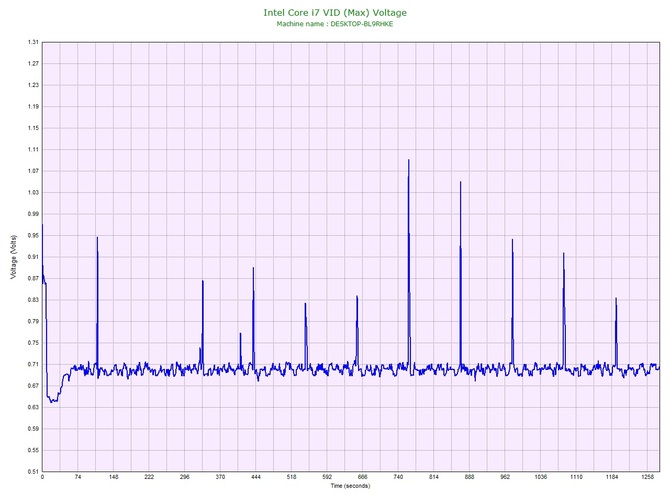Click the 0 x-axis tick value
Image resolution: width=670 pixels, height=503 pixels.
(x=42, y=477)
